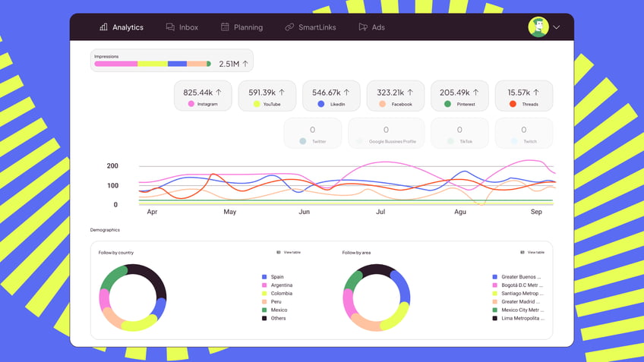Click the Apr label on the chart axis

[152, 212]
